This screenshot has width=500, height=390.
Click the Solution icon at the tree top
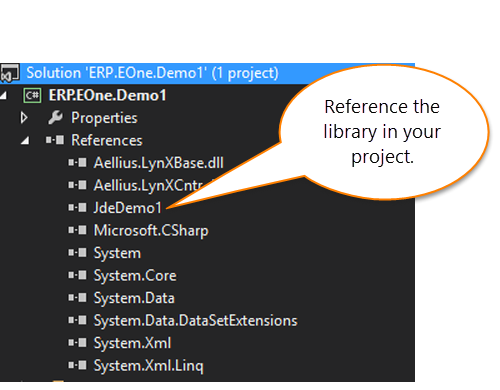tap(10, 73)
